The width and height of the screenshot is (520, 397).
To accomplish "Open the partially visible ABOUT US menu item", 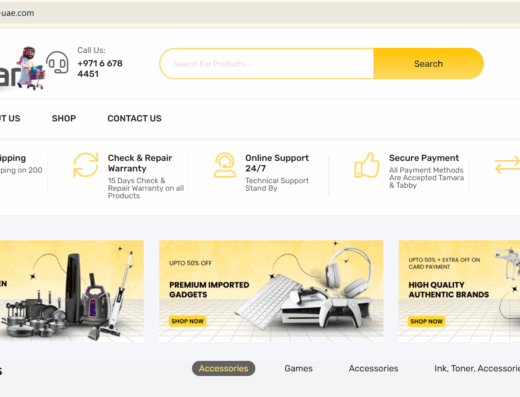I will coord(10,118).
